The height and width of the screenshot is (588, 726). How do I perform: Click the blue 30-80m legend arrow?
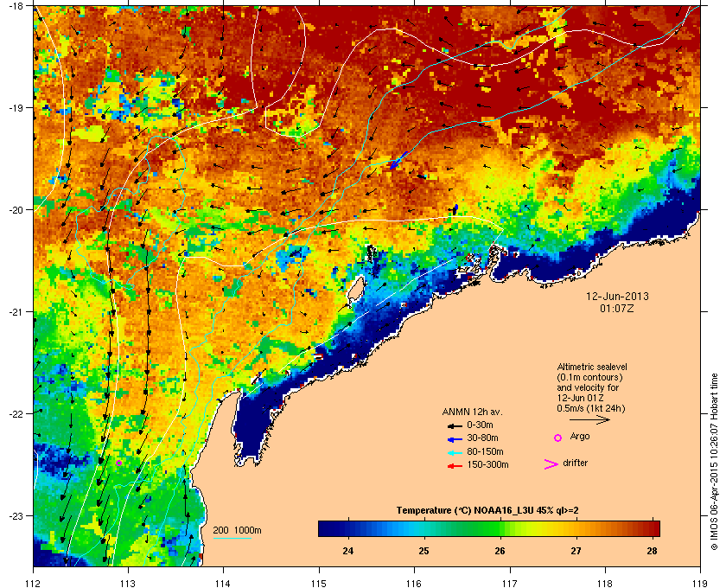(x=455, y=439)
